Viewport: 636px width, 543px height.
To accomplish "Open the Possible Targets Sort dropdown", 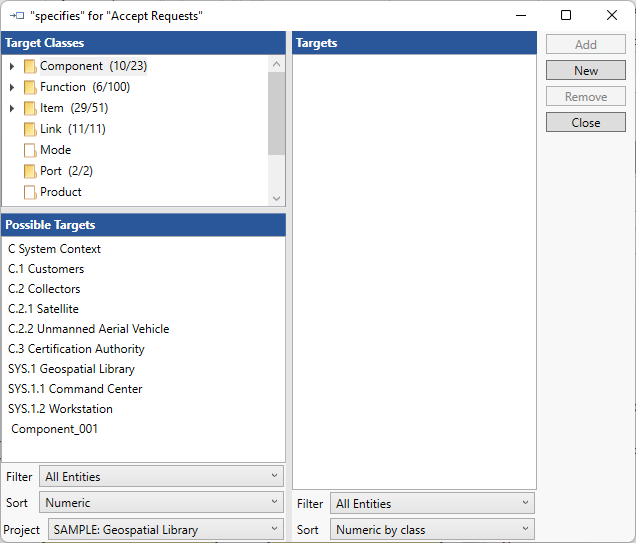I will (x=162, y=503).
